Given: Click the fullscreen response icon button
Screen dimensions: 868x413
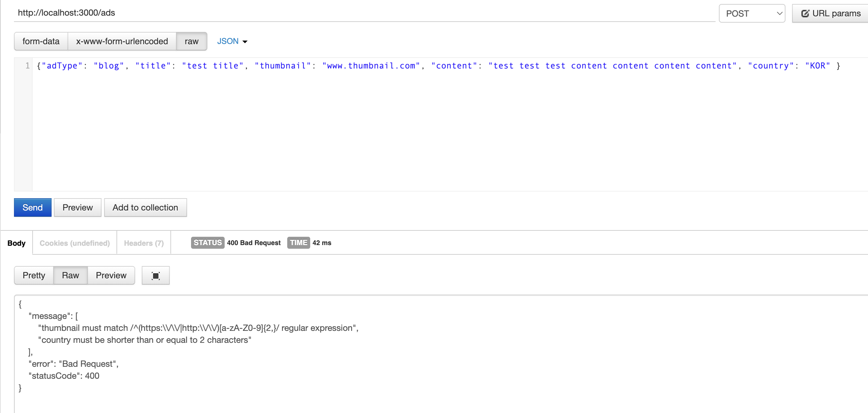Looking at the screenshot, I should point(155,275).
